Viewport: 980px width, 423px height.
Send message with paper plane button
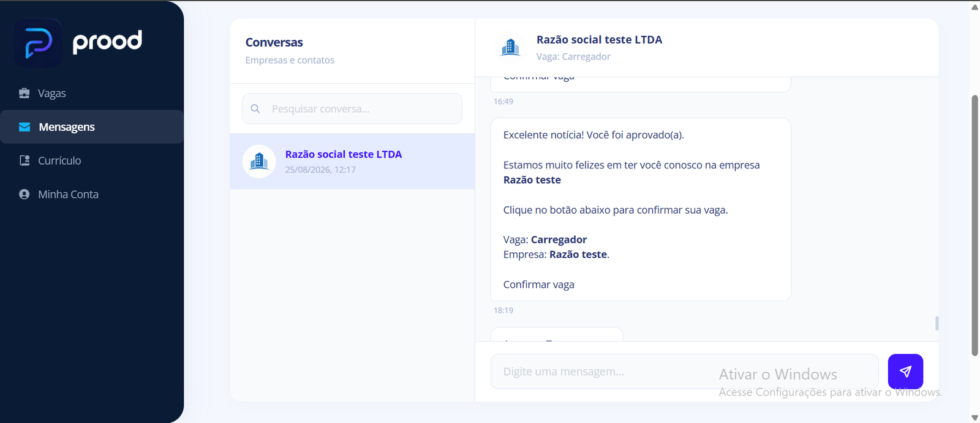(905, 371)
